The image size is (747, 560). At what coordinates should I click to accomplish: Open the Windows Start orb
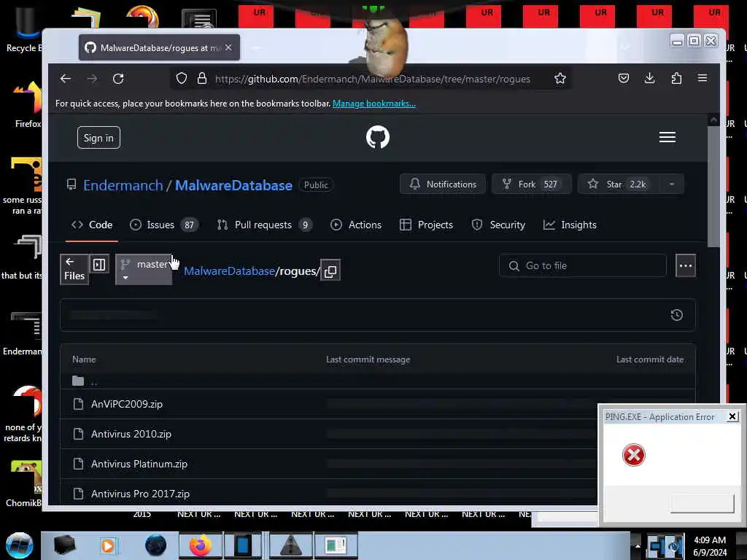(x=20, y=545)
